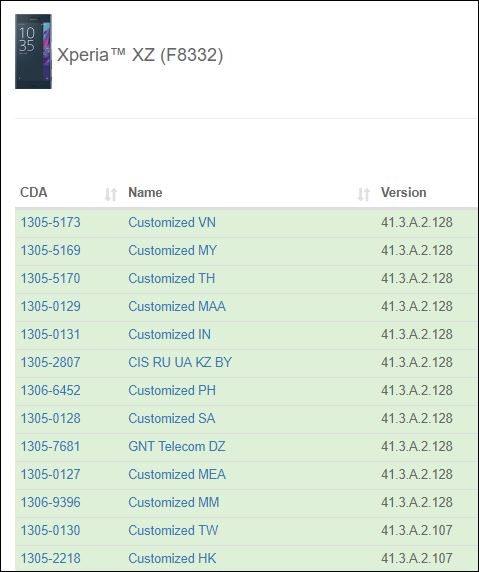The image size is (479, 572).
Task: Open the Customized MY firmware link
Action: coord(173,250)
